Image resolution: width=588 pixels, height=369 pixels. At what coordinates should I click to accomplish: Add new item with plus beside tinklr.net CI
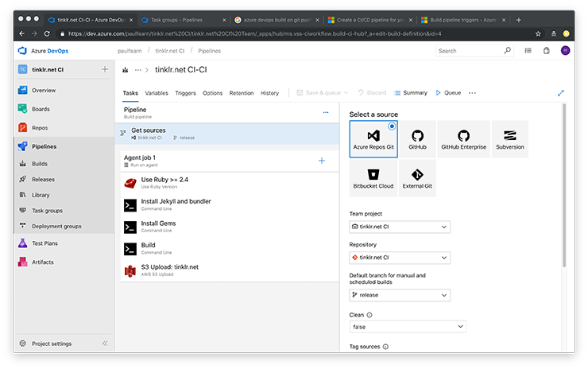(x=105, y=69)
